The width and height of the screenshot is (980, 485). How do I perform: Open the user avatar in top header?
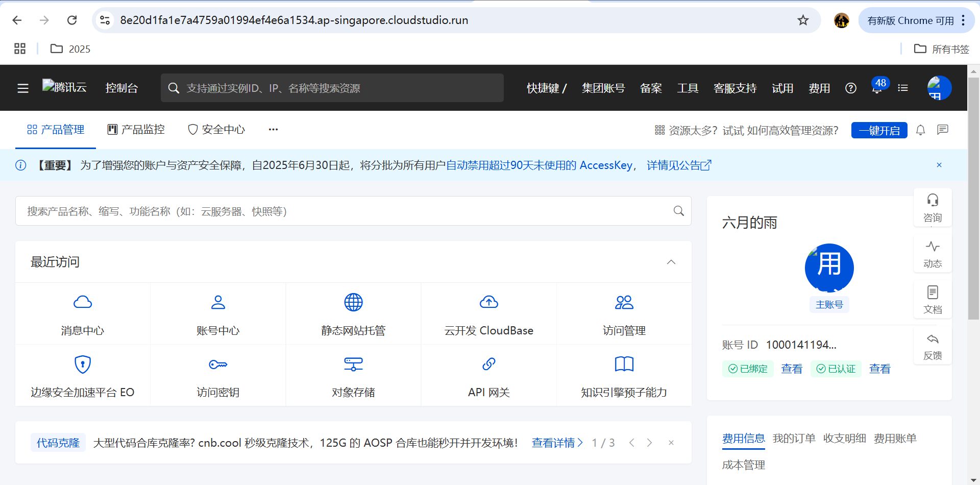coord(939,88)
